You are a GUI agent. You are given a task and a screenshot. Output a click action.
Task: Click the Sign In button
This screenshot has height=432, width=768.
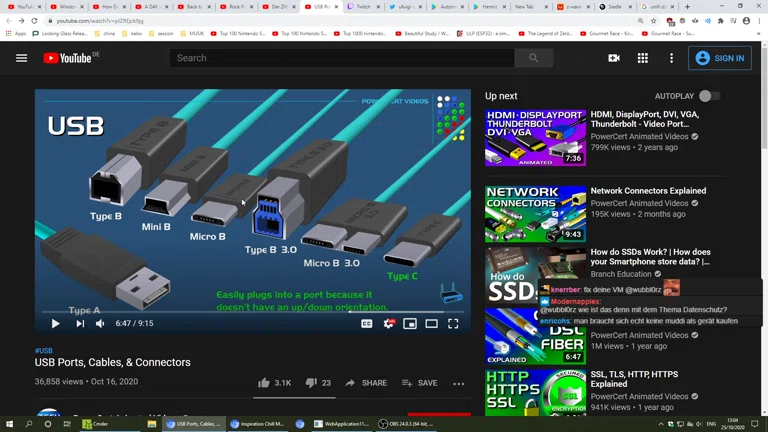[719, 58]
